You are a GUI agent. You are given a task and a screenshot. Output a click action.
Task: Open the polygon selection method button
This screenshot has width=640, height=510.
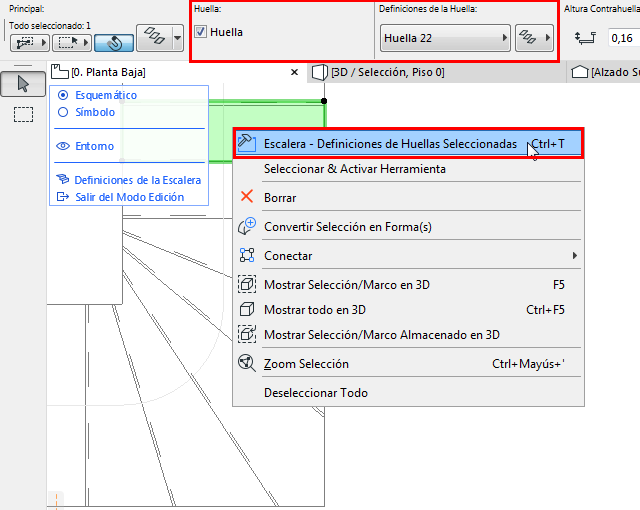coord(30,43)
